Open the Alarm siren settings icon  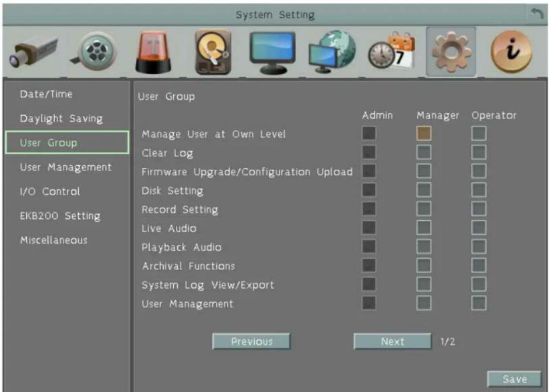pos(153,53)
